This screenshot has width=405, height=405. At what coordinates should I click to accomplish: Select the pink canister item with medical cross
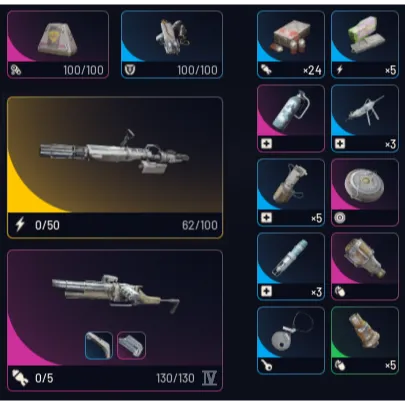click(x=291, y=119)
